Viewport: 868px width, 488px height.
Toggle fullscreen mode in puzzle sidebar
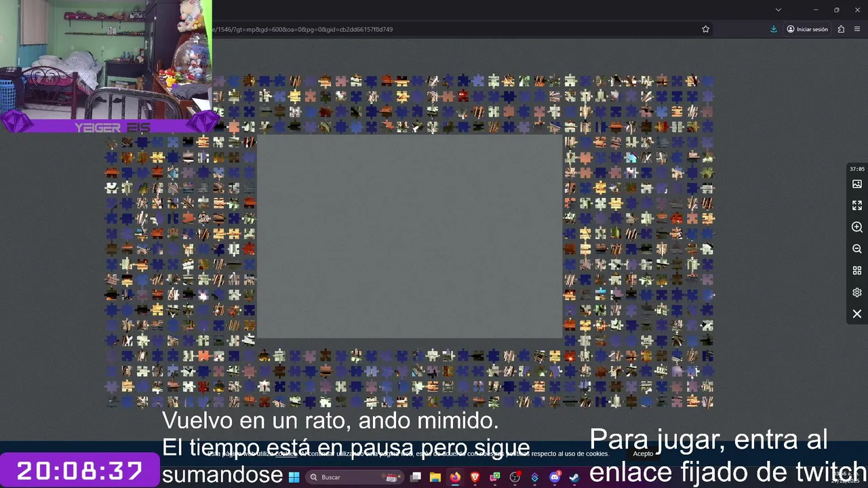(x=857, y=205)
